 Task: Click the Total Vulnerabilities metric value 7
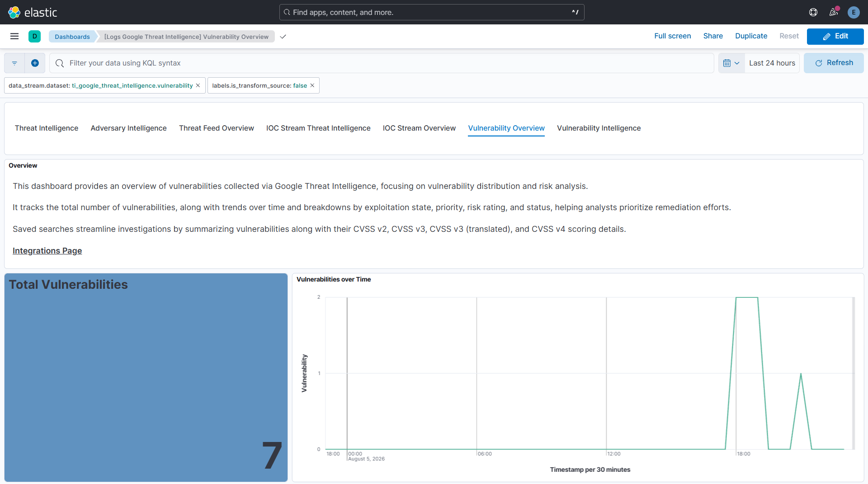pyautogui.click(x=272, y=456)
